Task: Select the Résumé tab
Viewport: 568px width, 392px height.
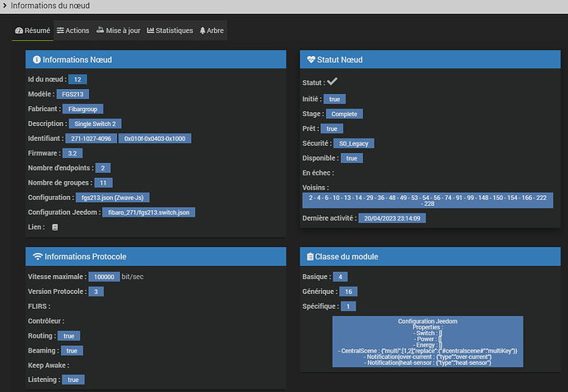Action: coord(33,30)
